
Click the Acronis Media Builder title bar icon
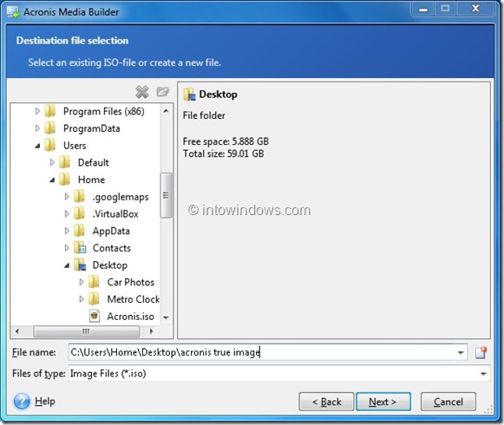pyautogui.click(x=13, y=12)
